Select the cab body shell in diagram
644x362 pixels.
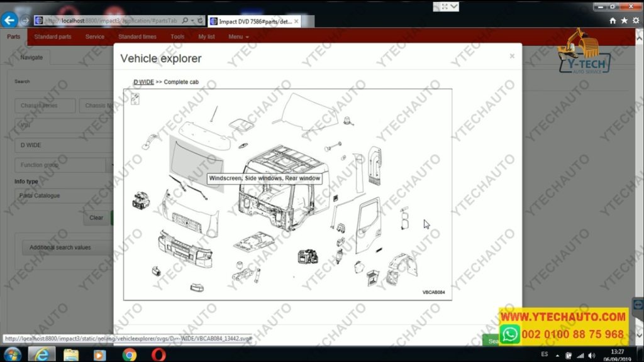point(284,187)
